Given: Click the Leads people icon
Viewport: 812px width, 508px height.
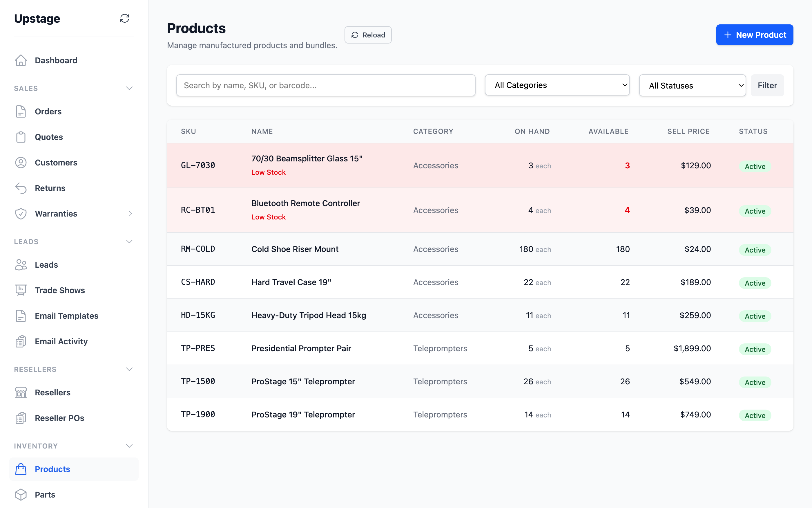Looking at the screenshot, I should 21,265.
